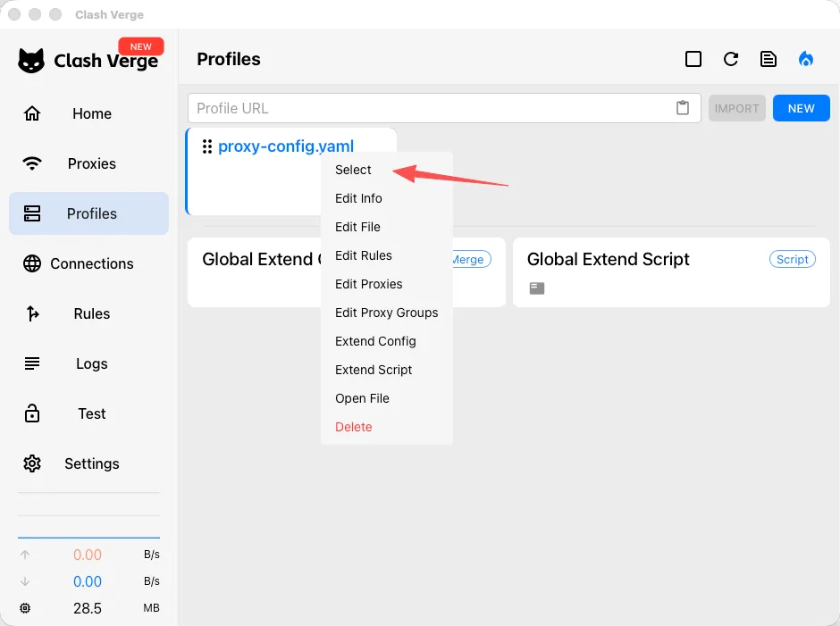Click the Script tag on Global Extend Script

[x=793, y=259]
